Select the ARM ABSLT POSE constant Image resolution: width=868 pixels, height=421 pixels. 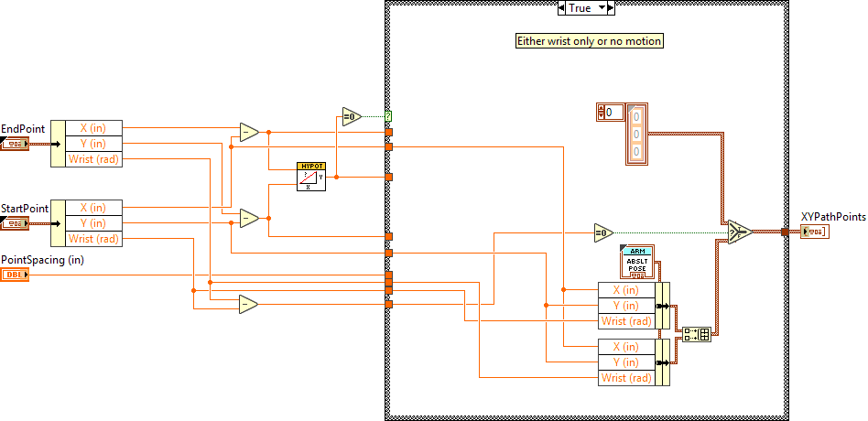[636, 262]
